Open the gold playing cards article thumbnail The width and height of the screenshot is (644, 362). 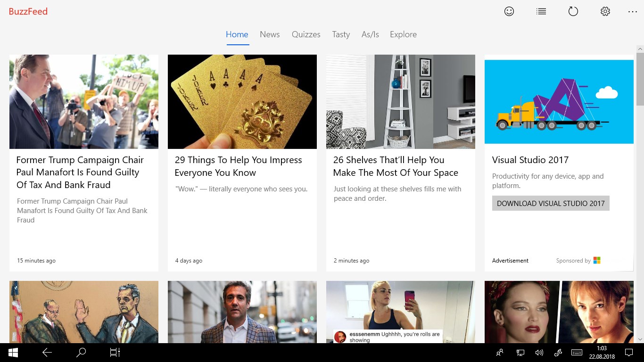[242, 102]
